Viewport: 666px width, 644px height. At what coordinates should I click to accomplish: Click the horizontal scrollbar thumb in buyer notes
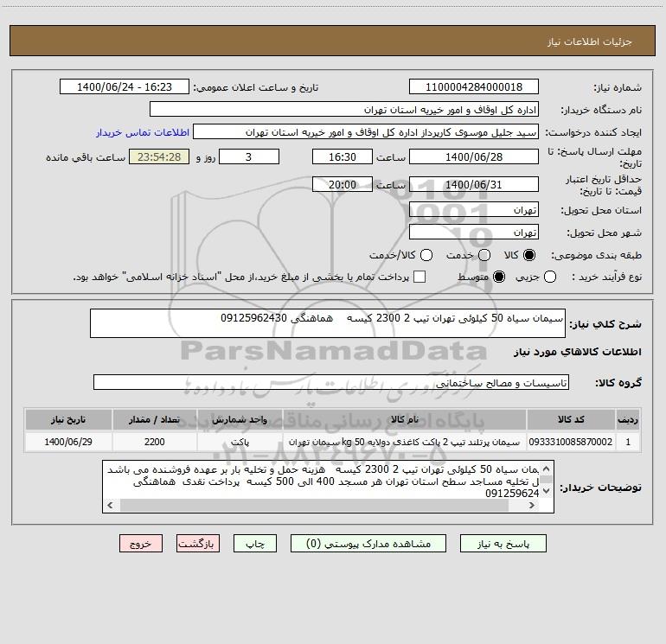314,505
